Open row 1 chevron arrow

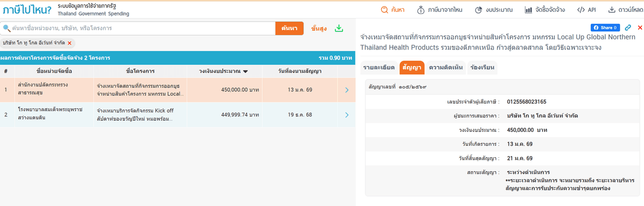(x=347, y=90)
